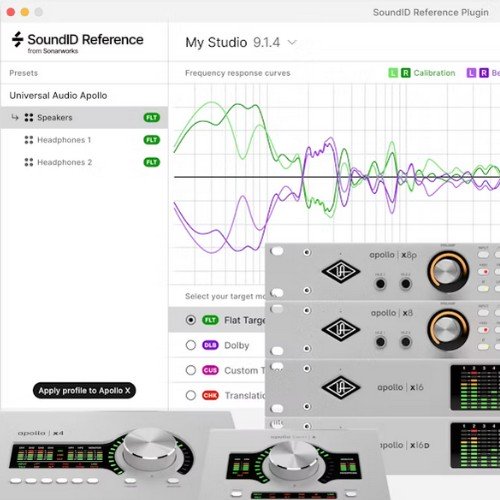The height and width of the screenshot is (500, 500).
Task: Select the Speakers preset row
Action: click(x=84, y=118)
